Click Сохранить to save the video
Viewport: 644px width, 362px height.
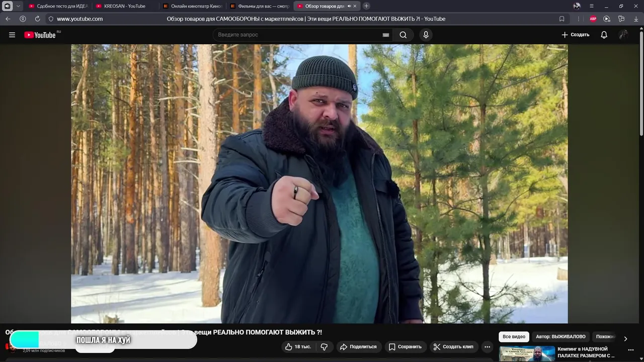405,347
